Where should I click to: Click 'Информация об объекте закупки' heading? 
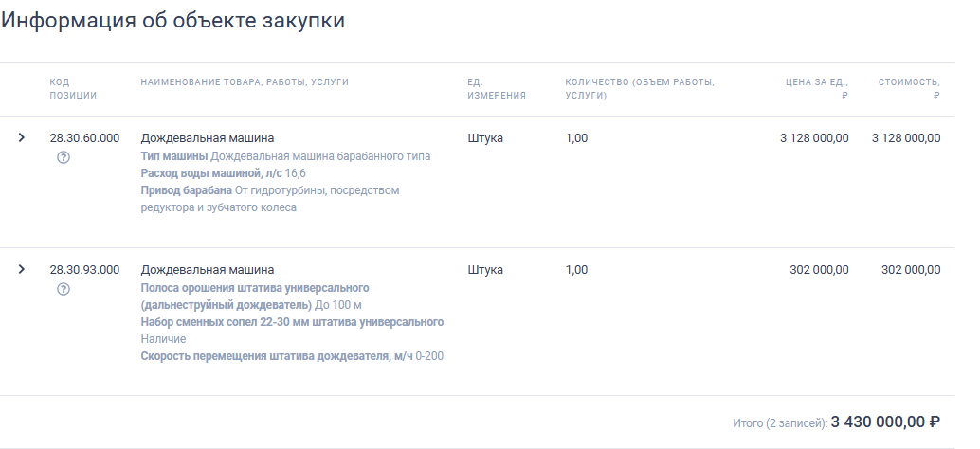172,20
